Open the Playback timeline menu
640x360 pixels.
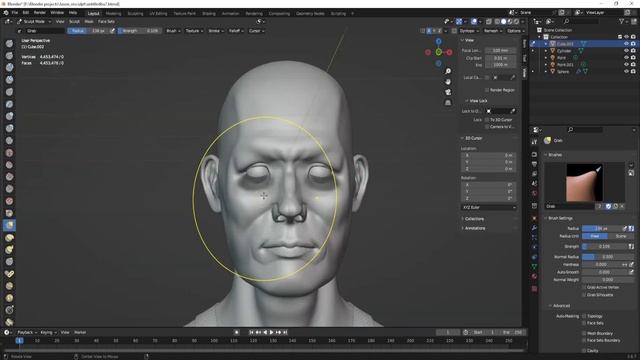click(27, 332)
